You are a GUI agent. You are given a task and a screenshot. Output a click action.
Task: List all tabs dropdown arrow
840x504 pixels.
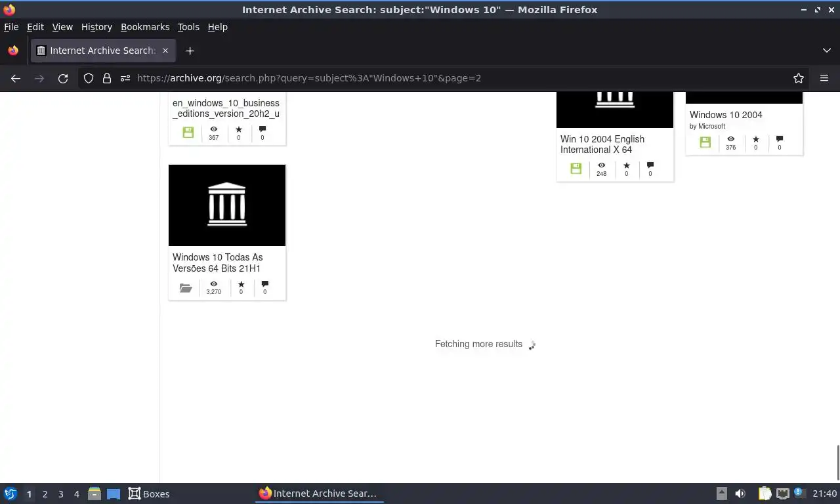pyautogui.click(x=827, y=51)
